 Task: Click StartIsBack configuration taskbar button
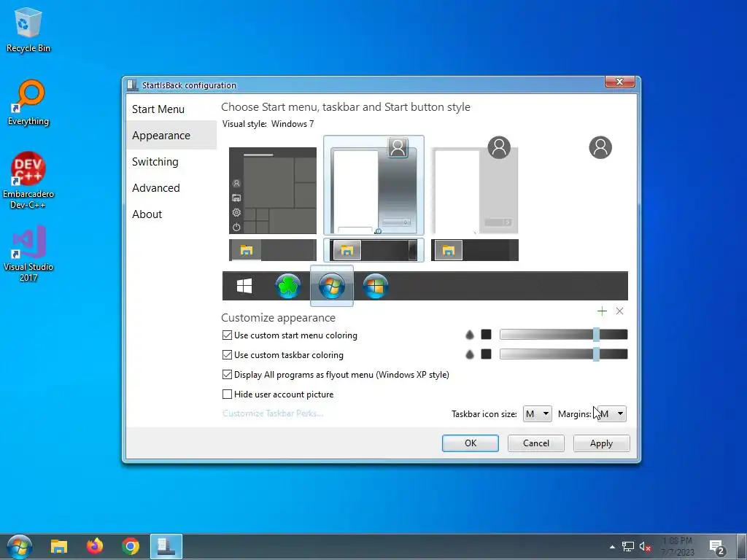tap(166, 547)
